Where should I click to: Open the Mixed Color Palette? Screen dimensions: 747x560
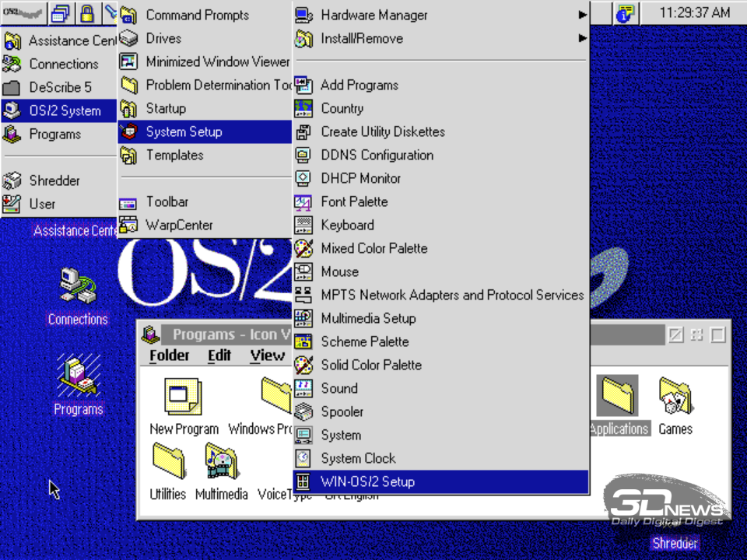pos(440,248)
